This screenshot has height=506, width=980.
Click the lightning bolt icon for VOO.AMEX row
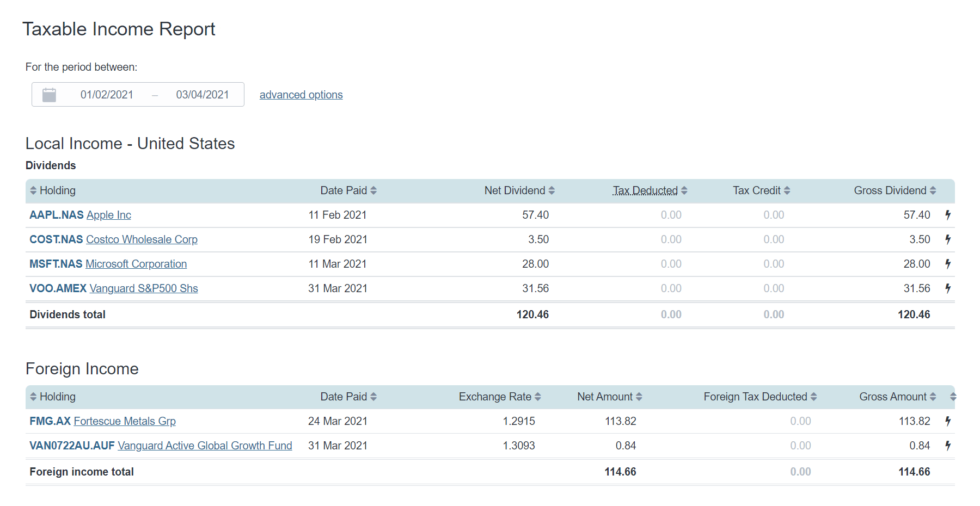[x=948, y=288]
